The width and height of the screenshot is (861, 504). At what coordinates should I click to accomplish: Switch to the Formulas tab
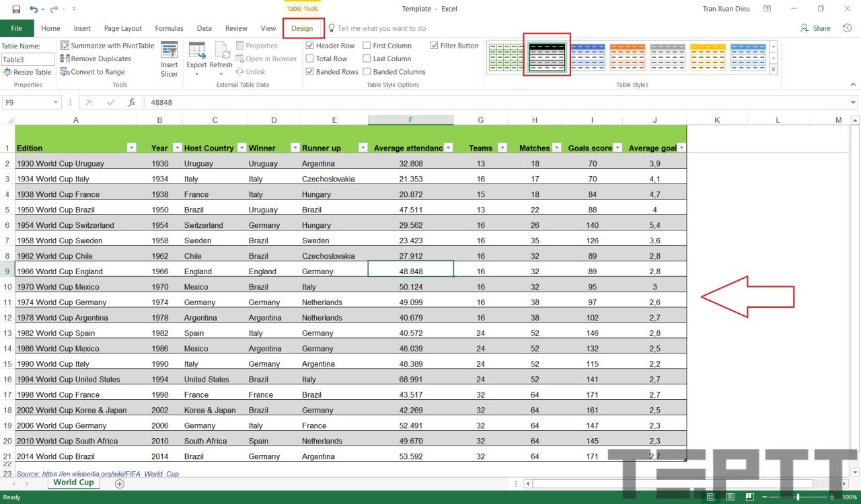pos(169,28)
